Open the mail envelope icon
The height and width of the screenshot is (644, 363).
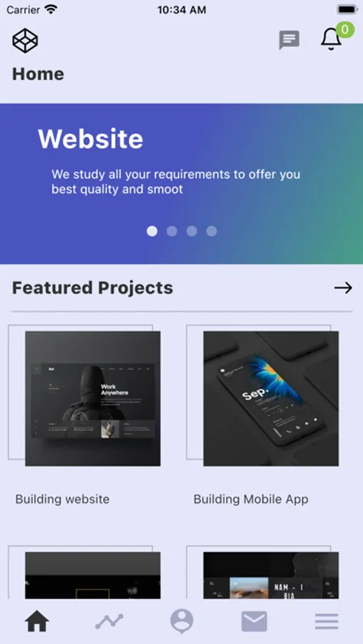(254, 621)
